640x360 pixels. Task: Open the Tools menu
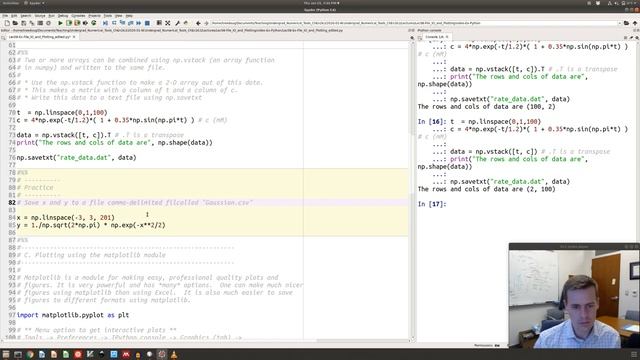point(107,16)
